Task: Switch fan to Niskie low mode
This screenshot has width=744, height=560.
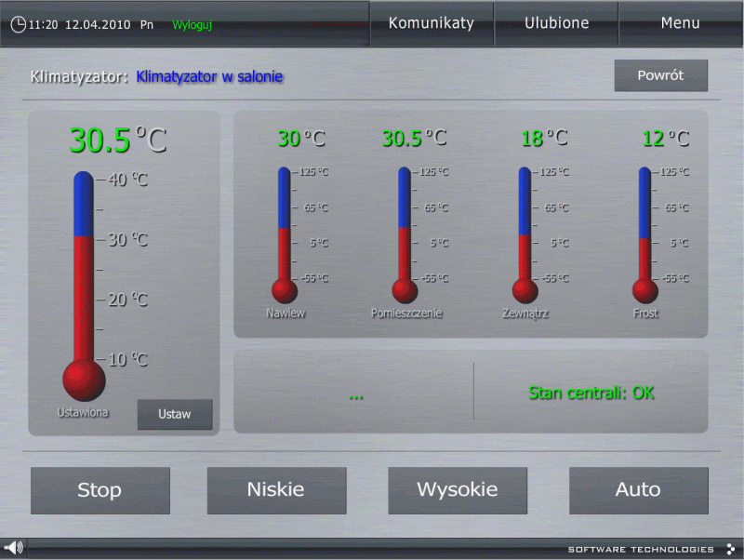Action: coord(276,490)
